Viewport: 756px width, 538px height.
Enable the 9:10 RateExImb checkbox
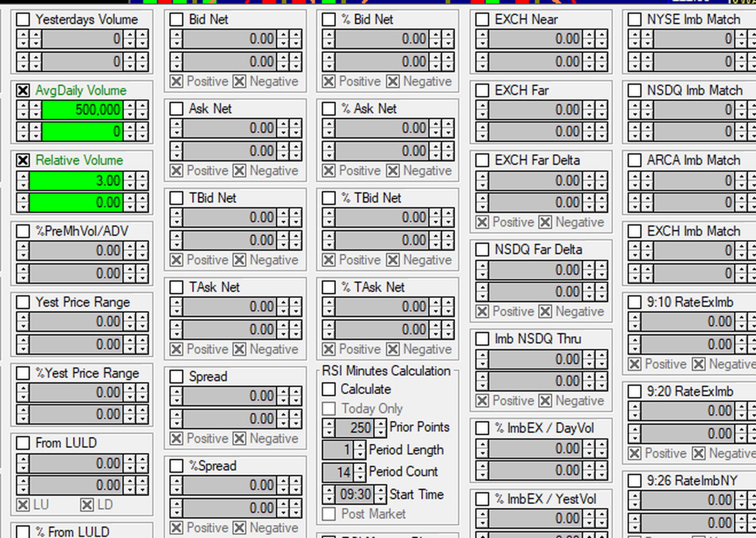[x=635, y=302]
